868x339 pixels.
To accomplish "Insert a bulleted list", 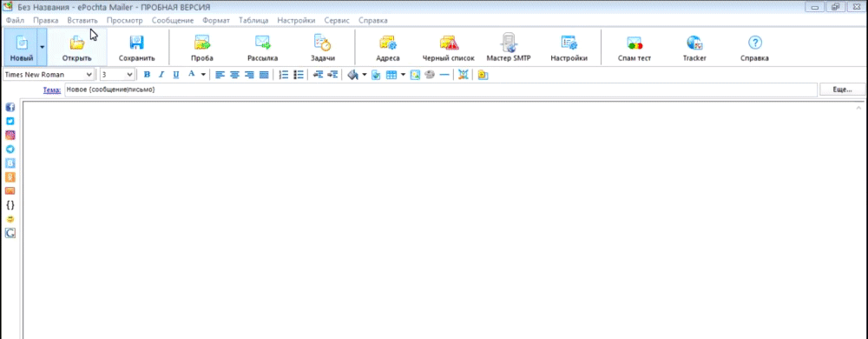I will point(298,74).
